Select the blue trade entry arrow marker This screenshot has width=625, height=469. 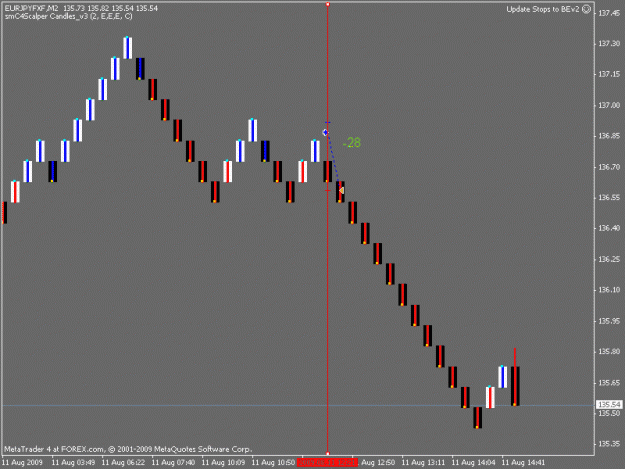(x=325, y=132)
